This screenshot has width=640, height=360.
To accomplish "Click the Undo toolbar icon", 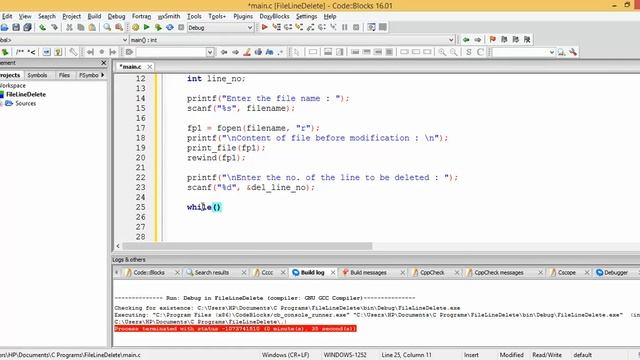I will click(x=42, y=27).
